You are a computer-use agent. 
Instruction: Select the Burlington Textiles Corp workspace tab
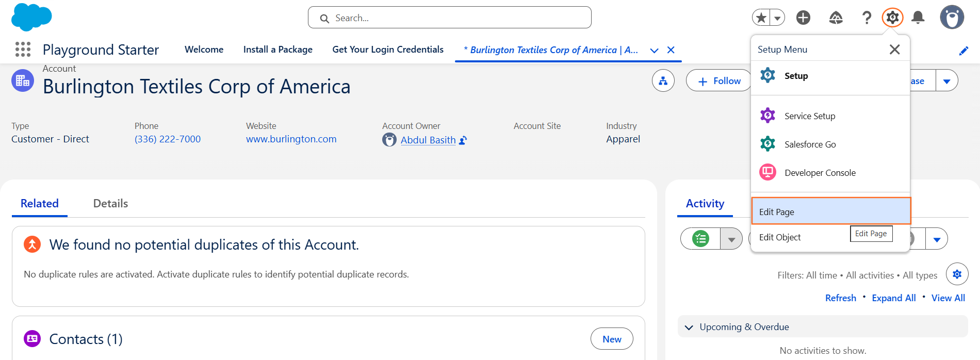tap(551, 50)
